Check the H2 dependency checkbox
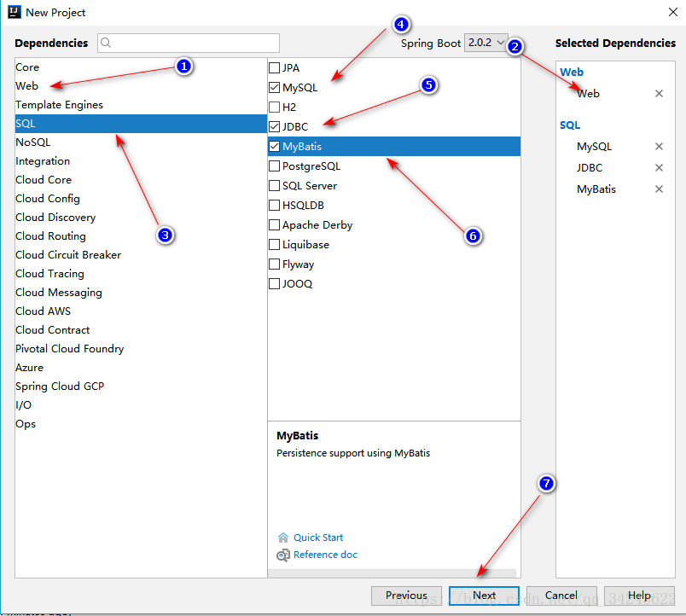 pyautogui.click(x=274, y=108)
